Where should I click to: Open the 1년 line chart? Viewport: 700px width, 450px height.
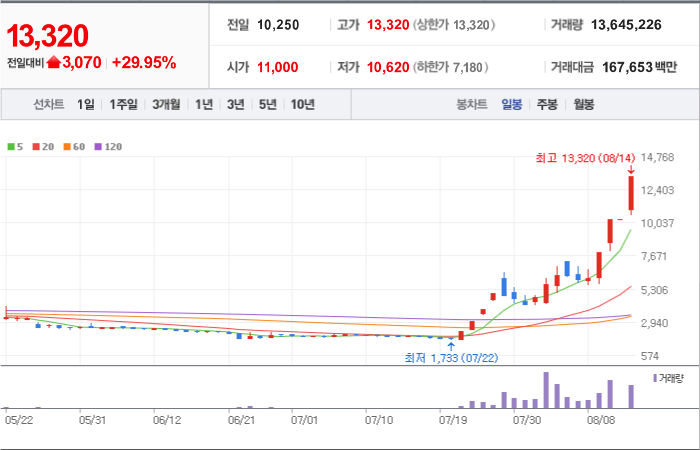click(204, 105)
